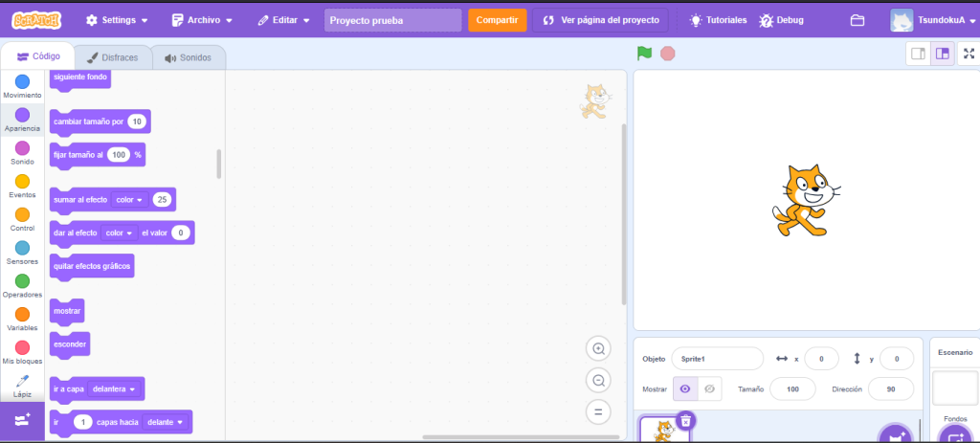Edit value 10 in cambiar tamaño por
980x443 pixels.
[137, 122]
